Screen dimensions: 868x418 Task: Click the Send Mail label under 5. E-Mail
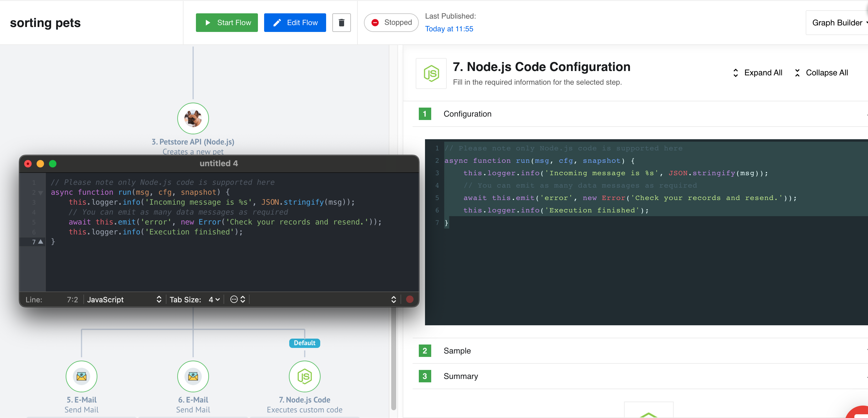coord(82,410)
